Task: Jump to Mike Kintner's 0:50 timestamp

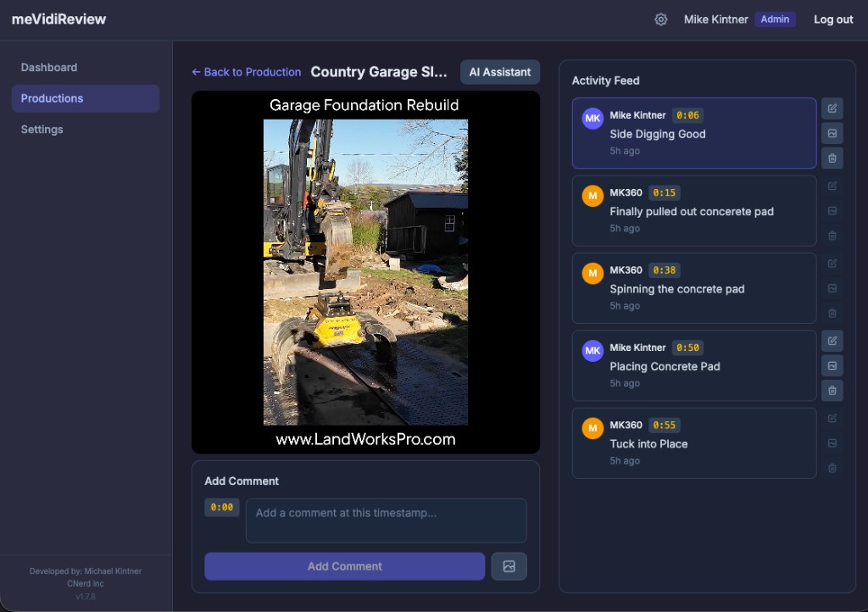Action: [687, 348]
